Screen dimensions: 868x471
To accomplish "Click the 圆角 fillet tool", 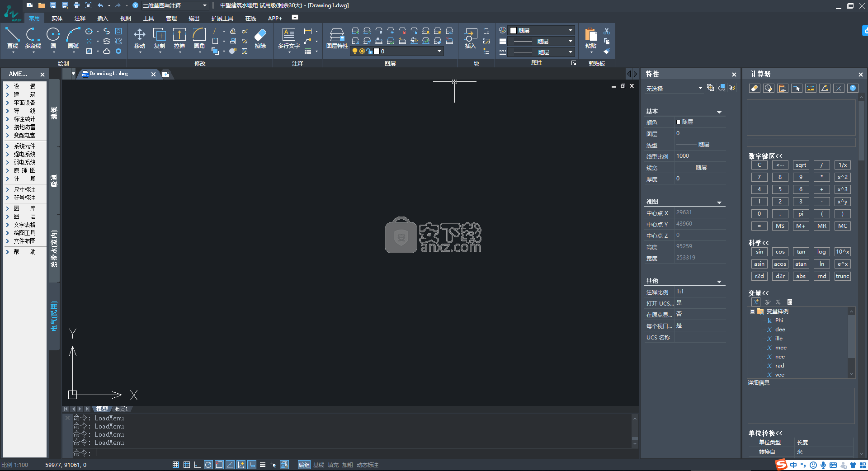I will coord(199,38).
